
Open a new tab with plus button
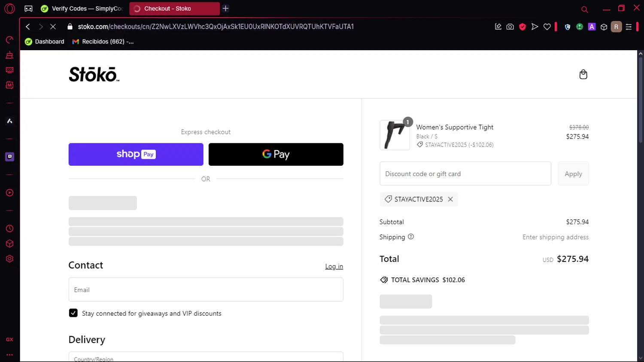tap(225, 8)
